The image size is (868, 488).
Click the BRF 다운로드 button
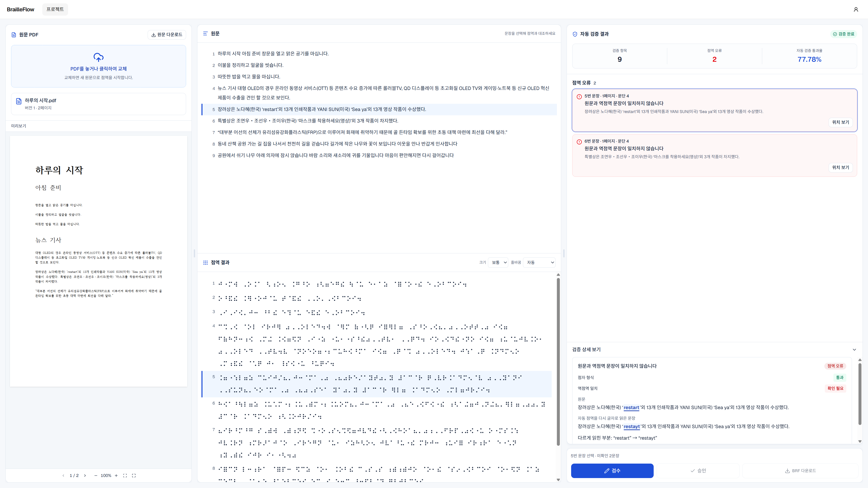800,471
